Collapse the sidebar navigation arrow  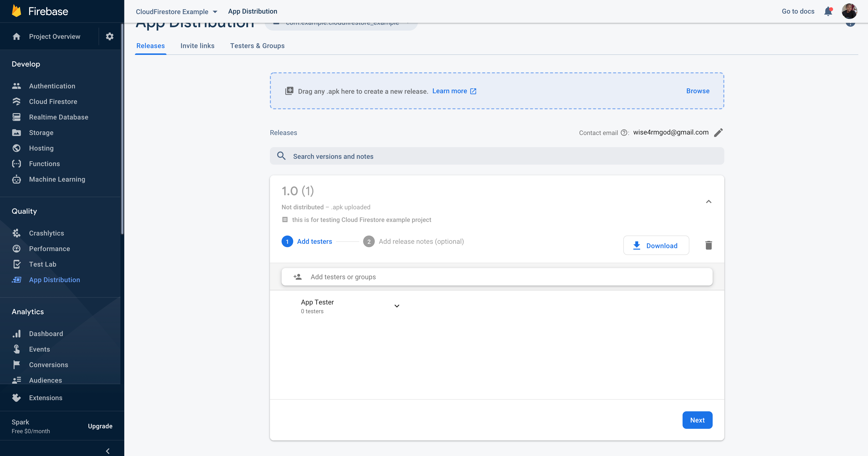coord(108,451)
